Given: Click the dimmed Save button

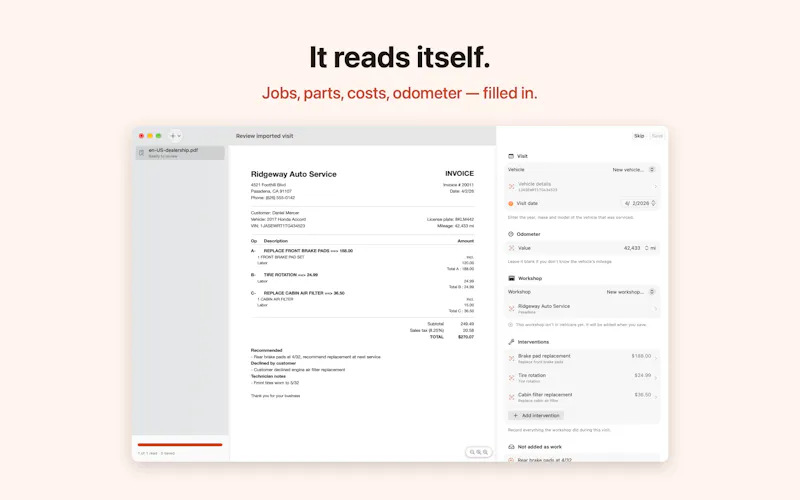Looking at the screenshot, I should 657,136.
